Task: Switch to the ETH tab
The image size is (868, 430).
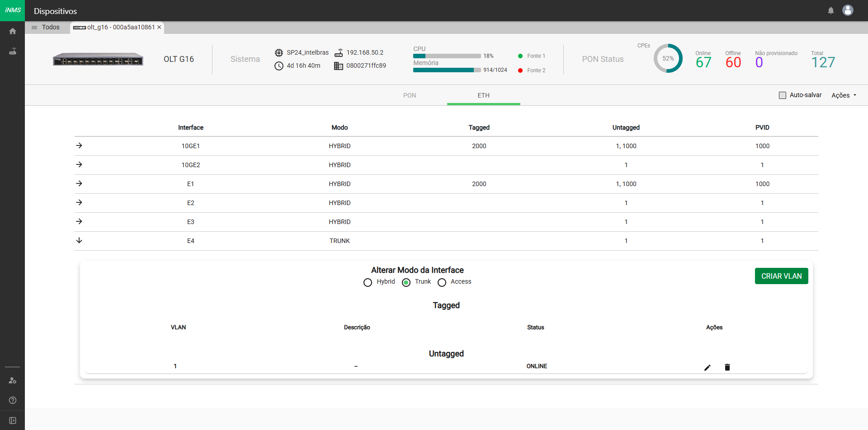Action: pos(484,95)
